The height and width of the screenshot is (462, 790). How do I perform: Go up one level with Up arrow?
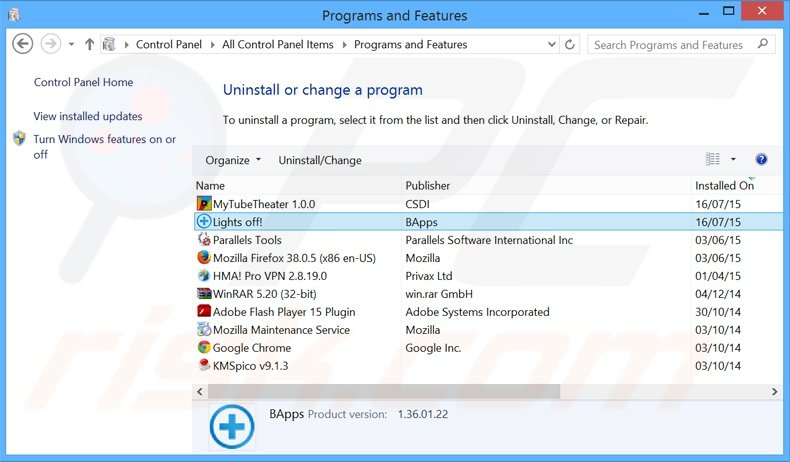click(89, 44)
